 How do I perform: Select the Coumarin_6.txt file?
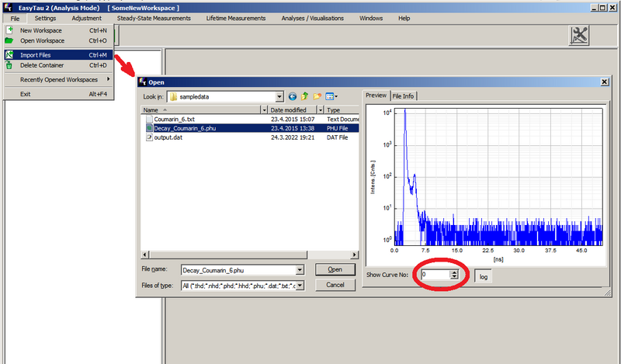[x=176, y=120]
